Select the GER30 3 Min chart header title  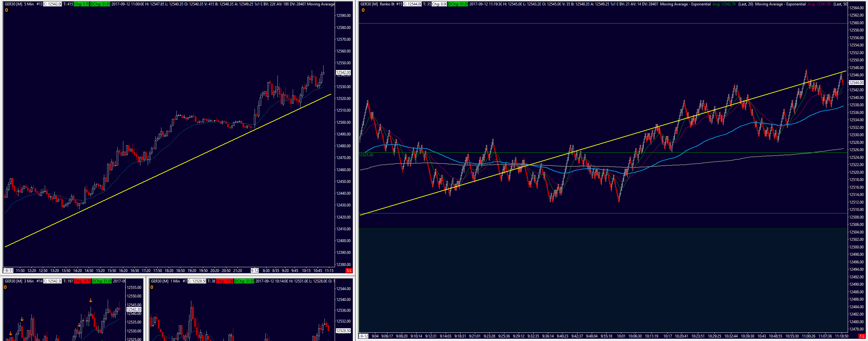[19, 281]
